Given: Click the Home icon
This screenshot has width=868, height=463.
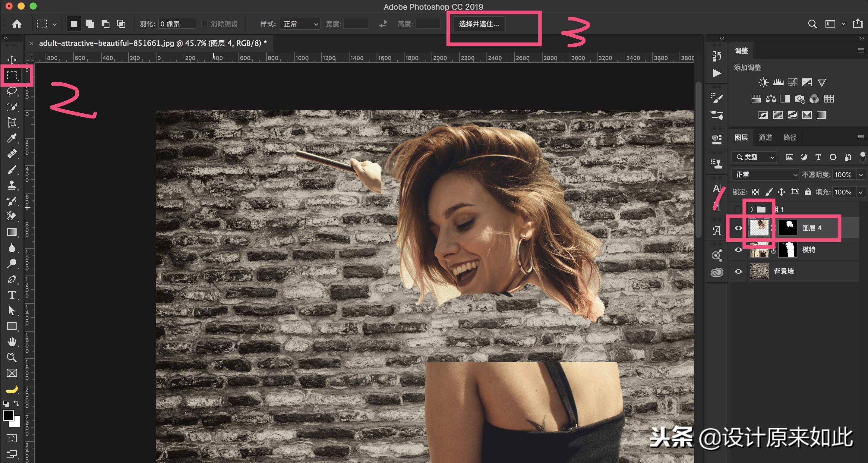Looking at the screenshot, I should [17, 24].
